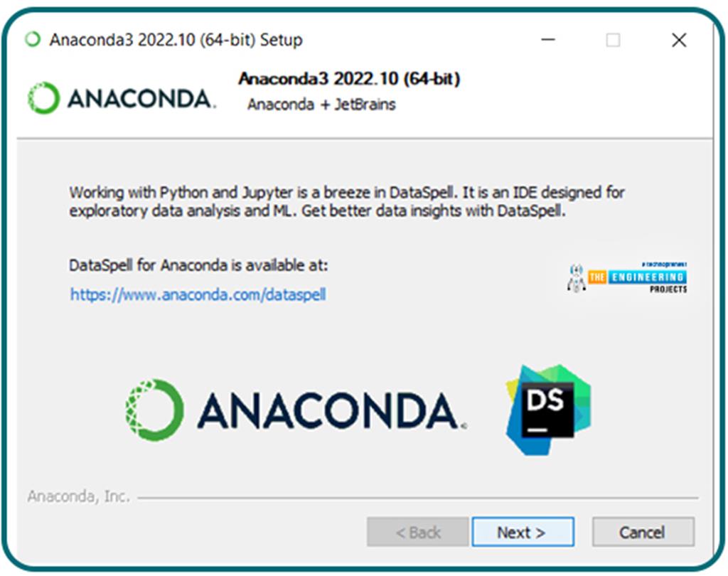Image resolution: width=728 pixels, height=576 pixels.
Task: Click the large green Anaconda ring logo
Action: 154,410
